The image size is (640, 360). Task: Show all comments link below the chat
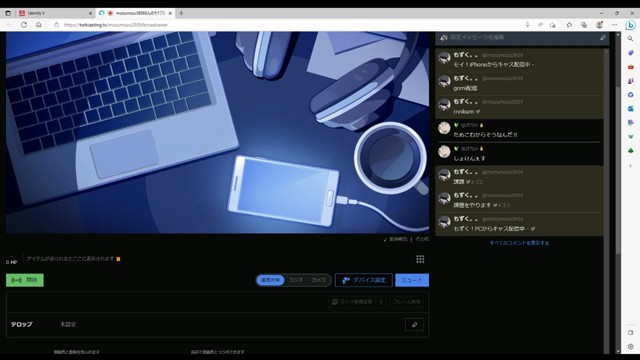519,243
